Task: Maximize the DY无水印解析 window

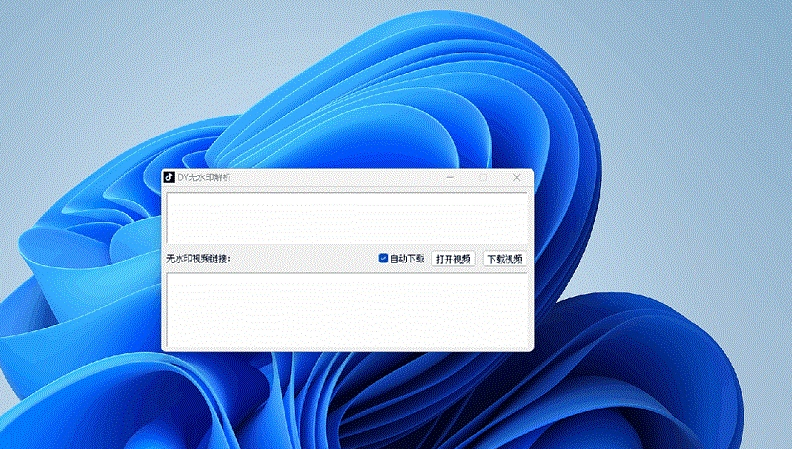Action: 483,177
